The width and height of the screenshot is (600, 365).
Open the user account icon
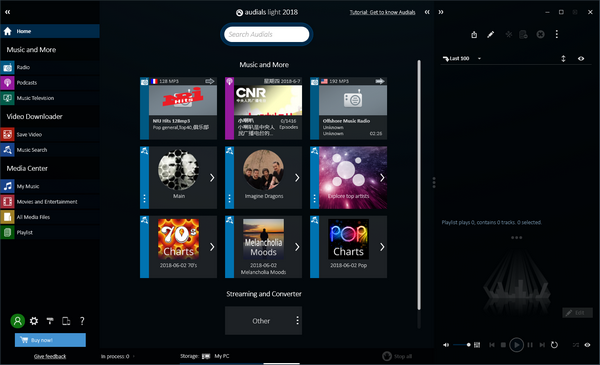(18, 321)
